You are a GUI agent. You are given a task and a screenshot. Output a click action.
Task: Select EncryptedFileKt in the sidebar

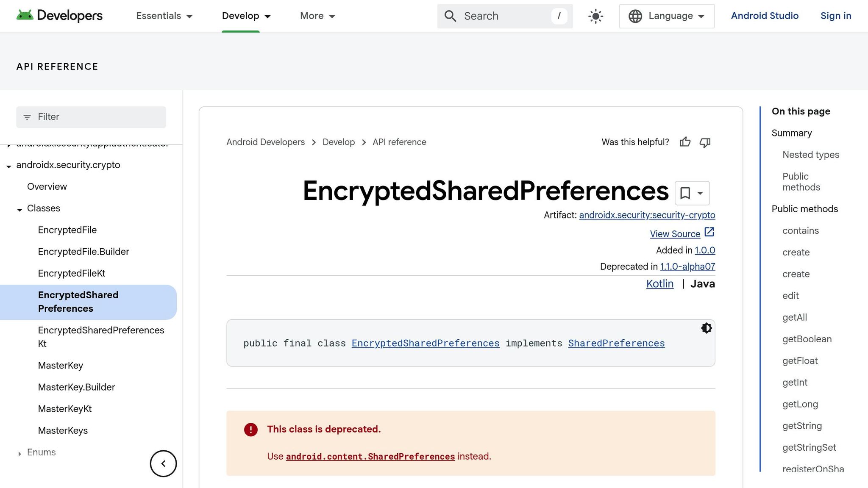click(x=72, y=273)
